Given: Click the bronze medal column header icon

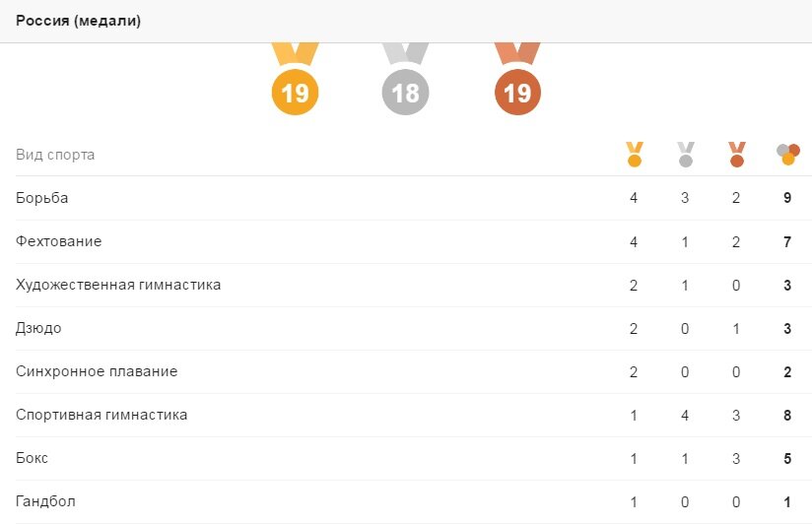Looking at the screenshot, I should (737, 155).
